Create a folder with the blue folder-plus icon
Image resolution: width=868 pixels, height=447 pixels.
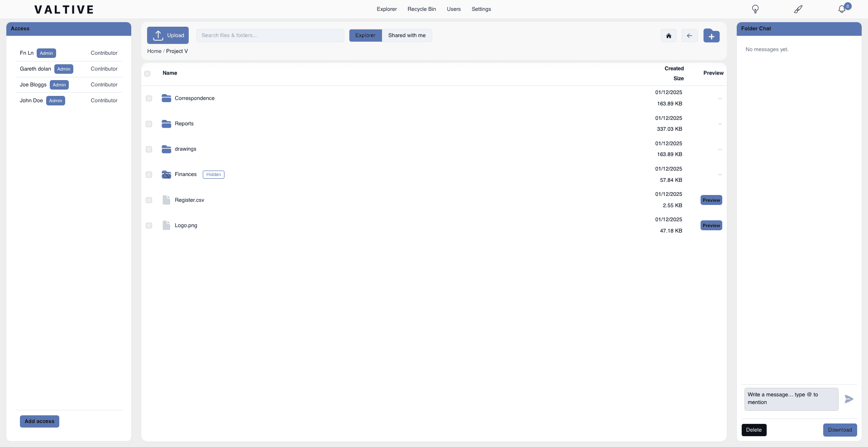711,36
